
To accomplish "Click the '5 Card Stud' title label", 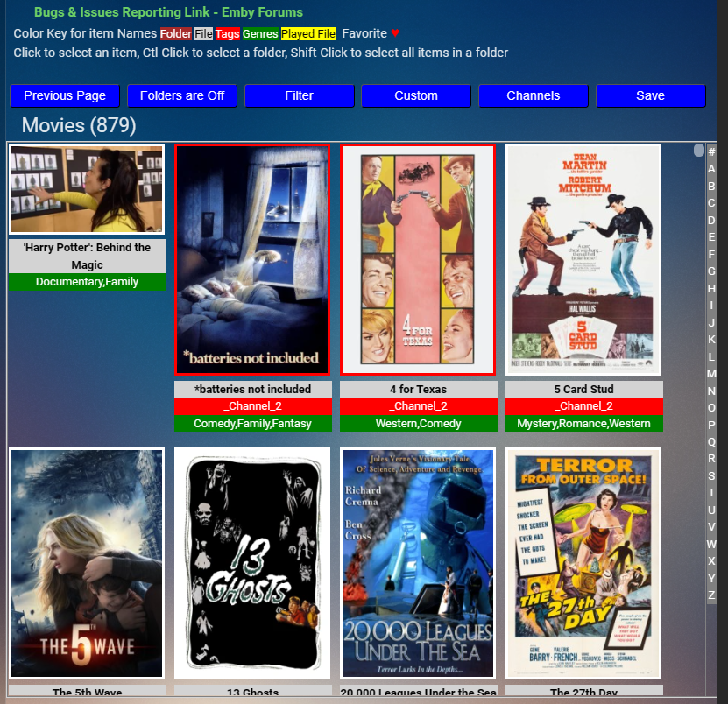I will [584, 389].
